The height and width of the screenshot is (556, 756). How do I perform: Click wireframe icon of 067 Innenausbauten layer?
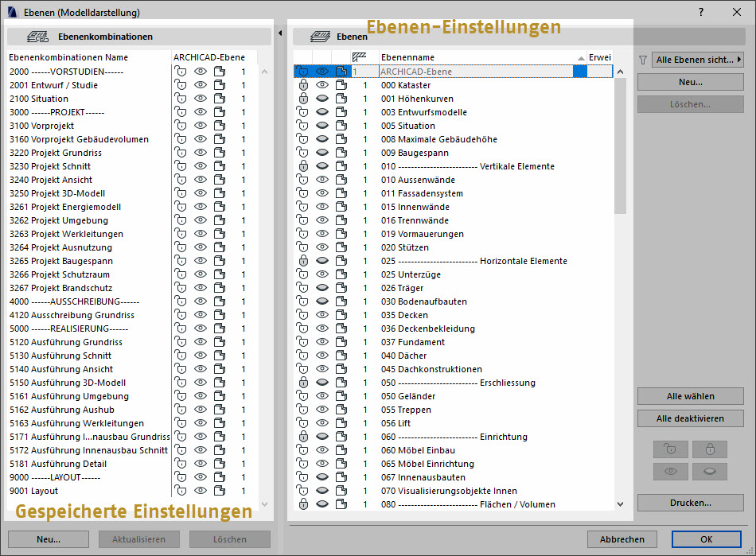point(341,477)
